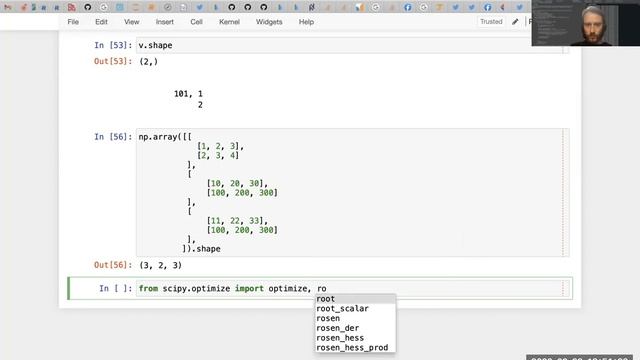Switch to the leftmost GitHub browser tab
Viewport: 640px width, 360px height.
(87, 7)
